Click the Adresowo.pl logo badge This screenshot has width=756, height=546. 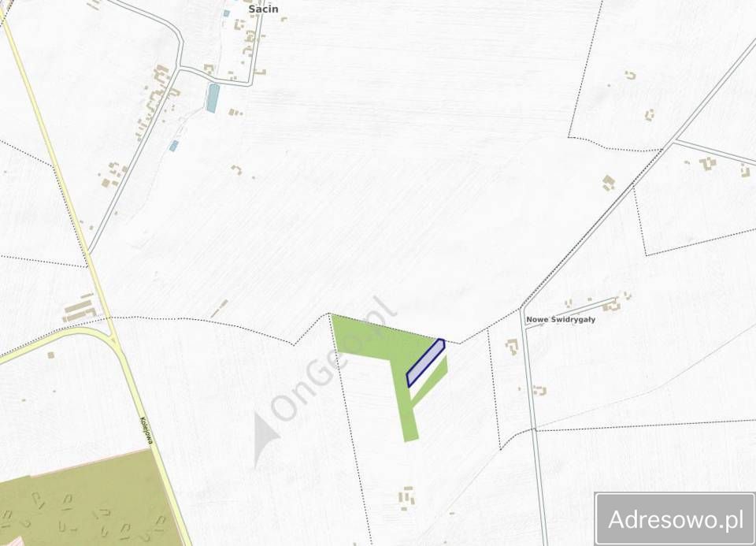click(675, 519)
